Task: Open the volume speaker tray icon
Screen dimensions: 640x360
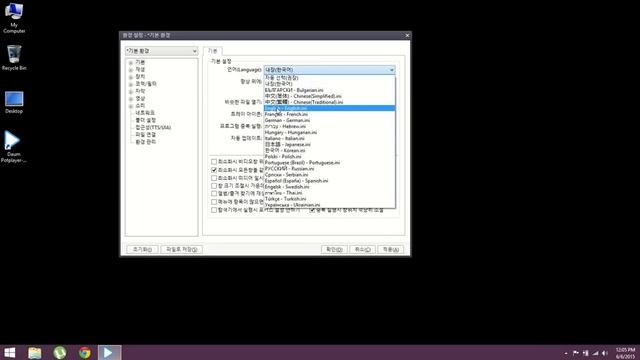Action: [605, 353]
